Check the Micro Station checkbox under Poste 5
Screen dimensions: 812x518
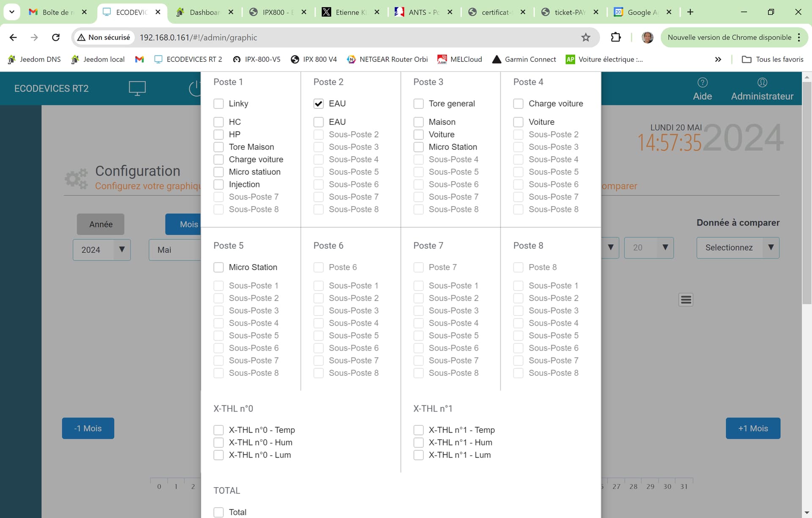219,267
